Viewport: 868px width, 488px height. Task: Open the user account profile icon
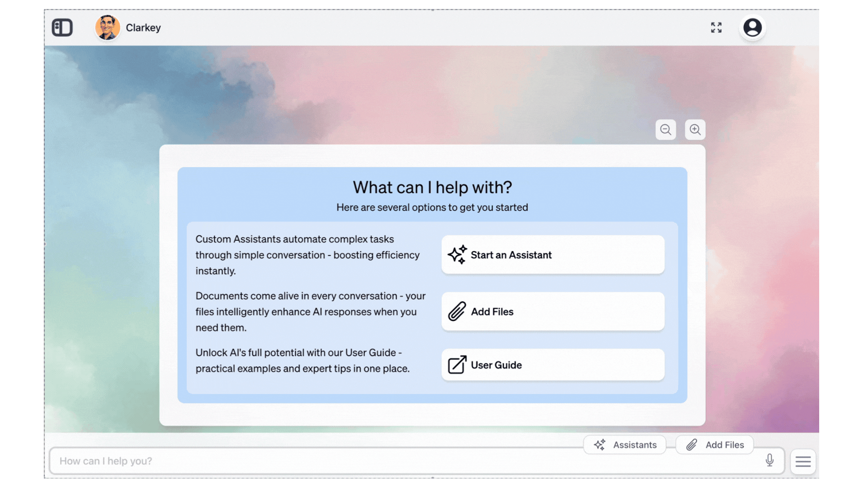pos(752,28)
